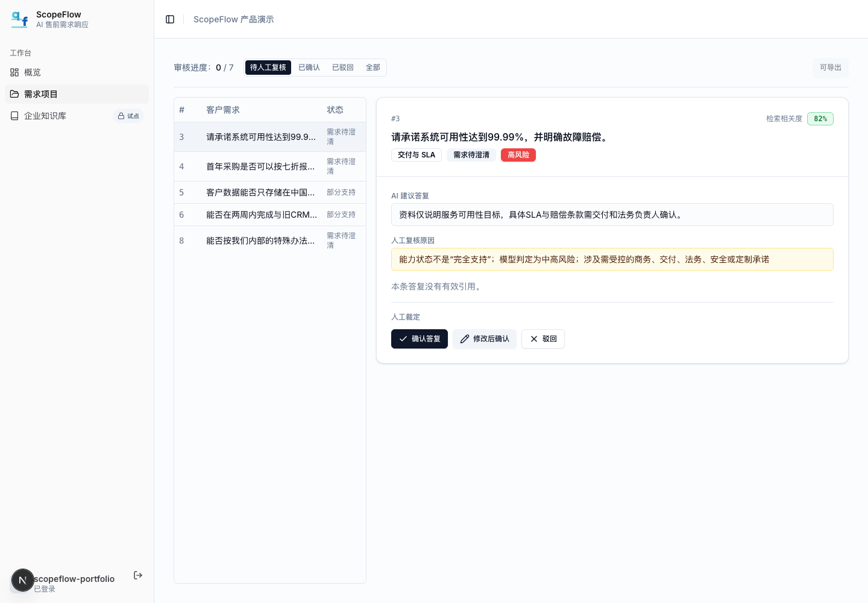
Task: Click the 需求待澄清 tag in detail panel
Action: 471,155
